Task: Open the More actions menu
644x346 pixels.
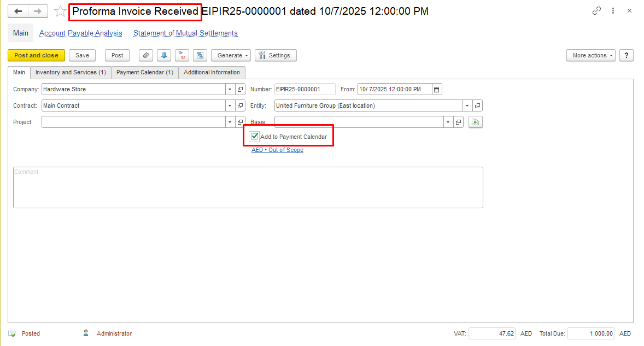Action: [x=590, y=55]
